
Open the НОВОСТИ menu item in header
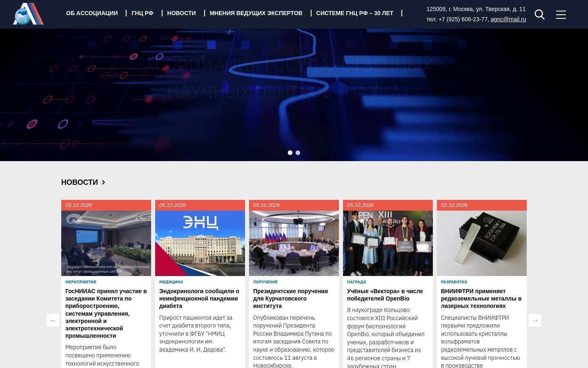coord(181,13)
